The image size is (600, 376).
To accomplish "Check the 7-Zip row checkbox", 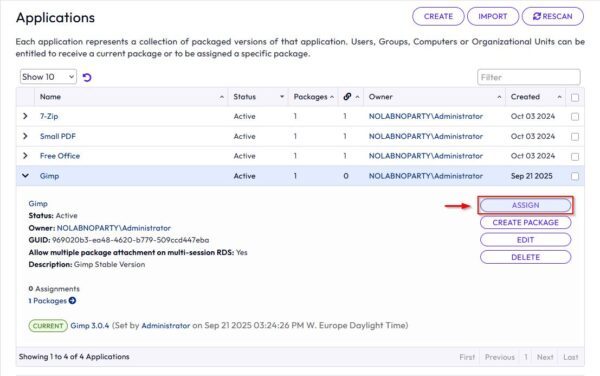I will (575, 117).
